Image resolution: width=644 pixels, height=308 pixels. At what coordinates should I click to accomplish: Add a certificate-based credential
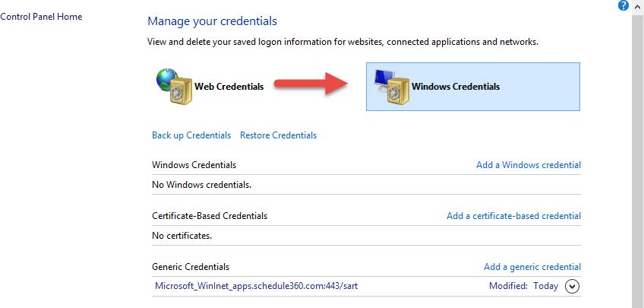point(513,216)
